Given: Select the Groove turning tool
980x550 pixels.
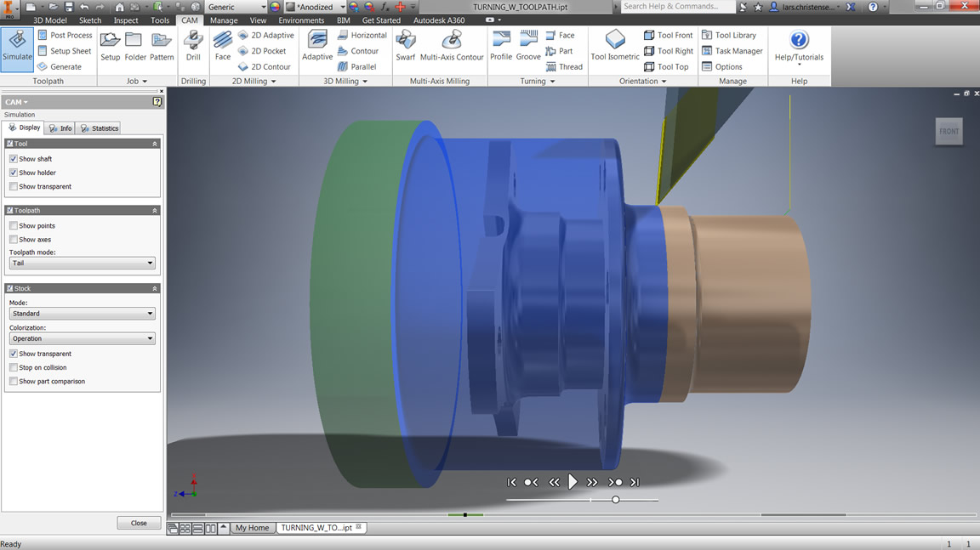Looking at the screenshot, I should coord(528,46).
